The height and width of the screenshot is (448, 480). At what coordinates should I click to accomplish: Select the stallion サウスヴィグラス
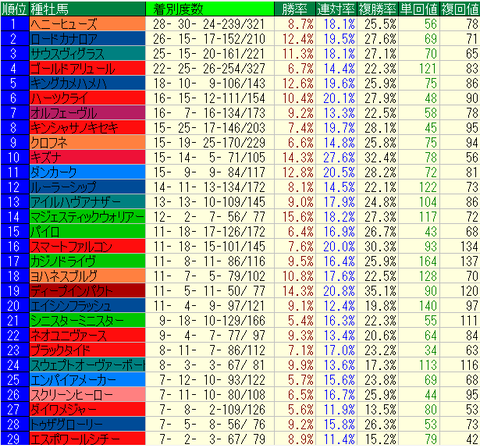[87, 54]
